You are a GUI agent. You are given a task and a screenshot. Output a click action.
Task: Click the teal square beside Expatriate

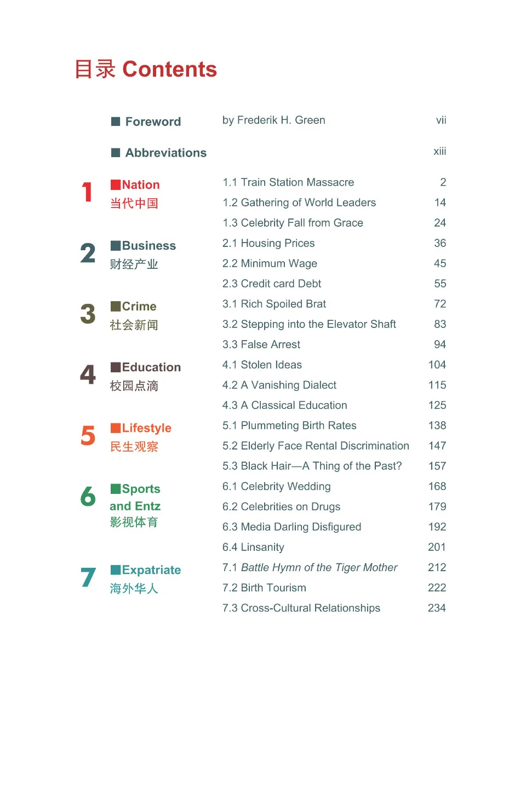116,569
